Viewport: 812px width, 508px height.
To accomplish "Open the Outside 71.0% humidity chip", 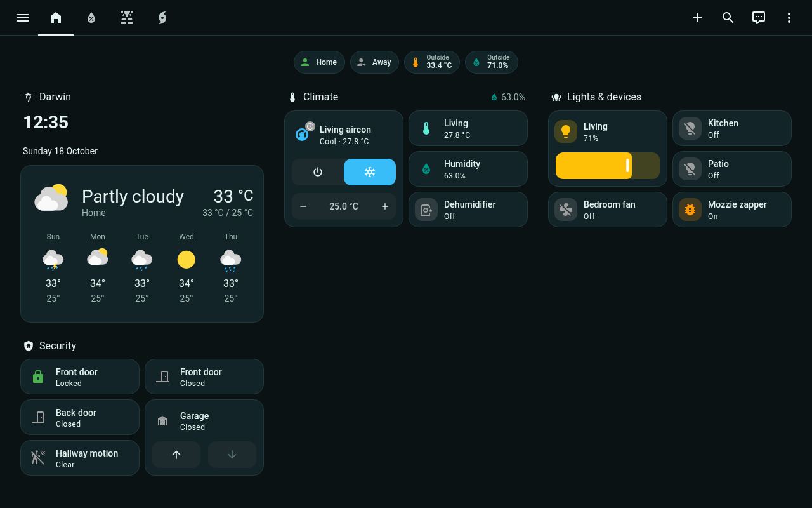I will (x=492, y=62).
